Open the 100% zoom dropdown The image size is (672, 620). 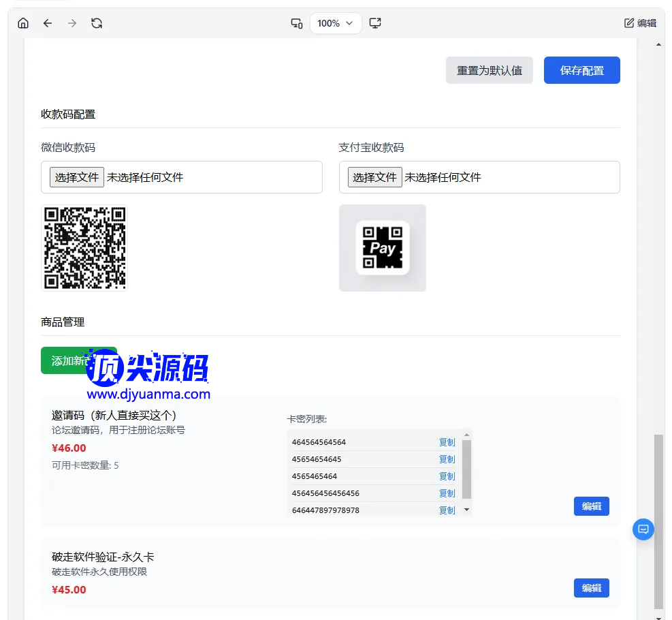tap(336, 23)
